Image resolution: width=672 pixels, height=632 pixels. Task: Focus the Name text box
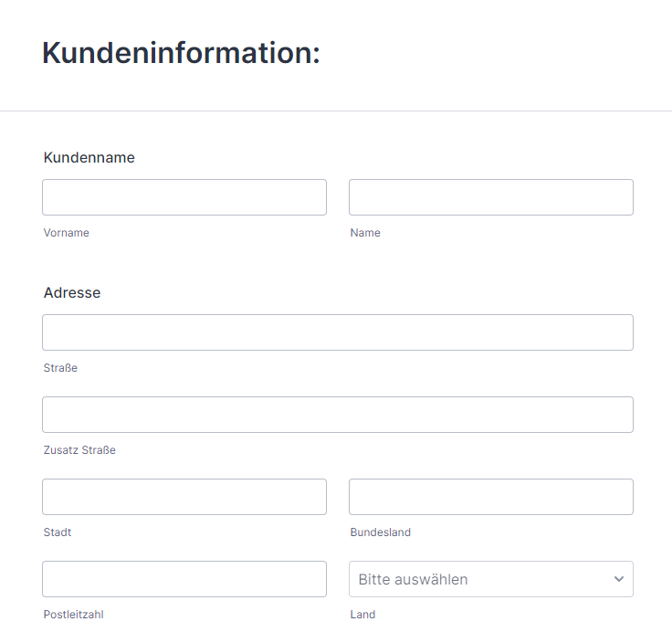coord(491,197)
